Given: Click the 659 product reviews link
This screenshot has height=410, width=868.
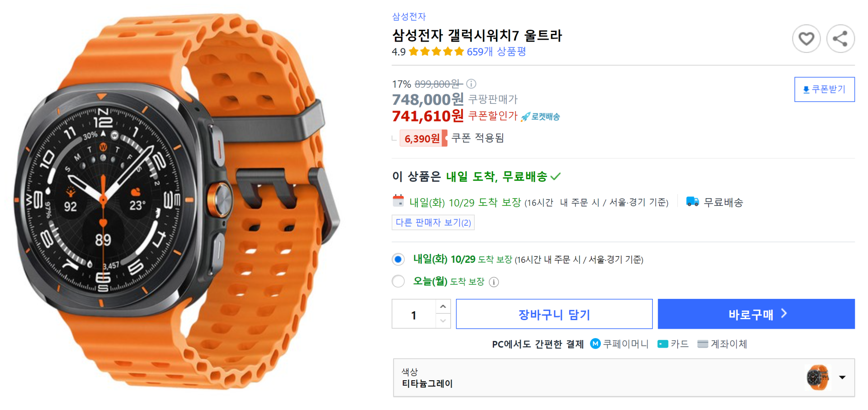Looking at the screenshot, I should (x=496, y=52).
